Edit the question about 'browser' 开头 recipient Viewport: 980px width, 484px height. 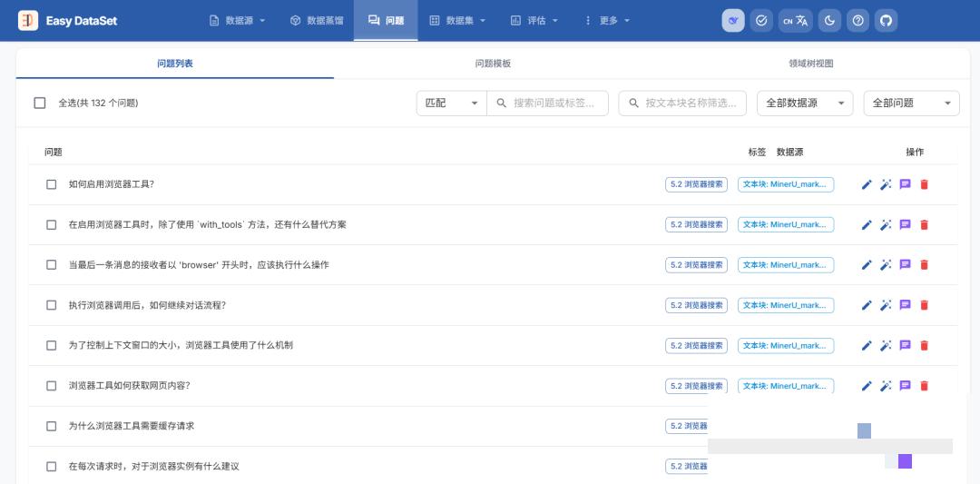click(867, 264)
